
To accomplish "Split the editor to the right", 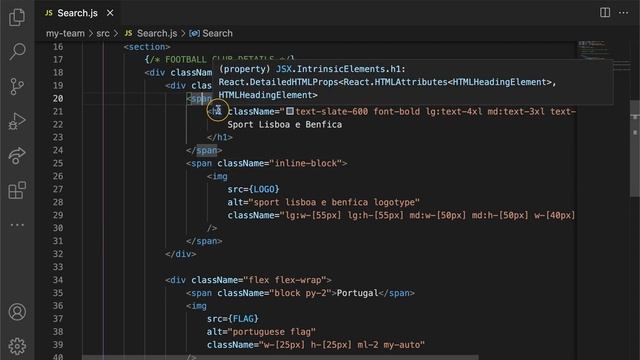I will tap(605, 13).
